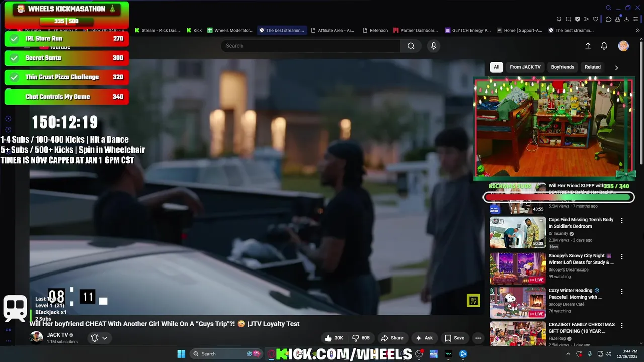Open the Kick bookmark
Viewport: 644px width, 362px height.
(x=194, y=30)
